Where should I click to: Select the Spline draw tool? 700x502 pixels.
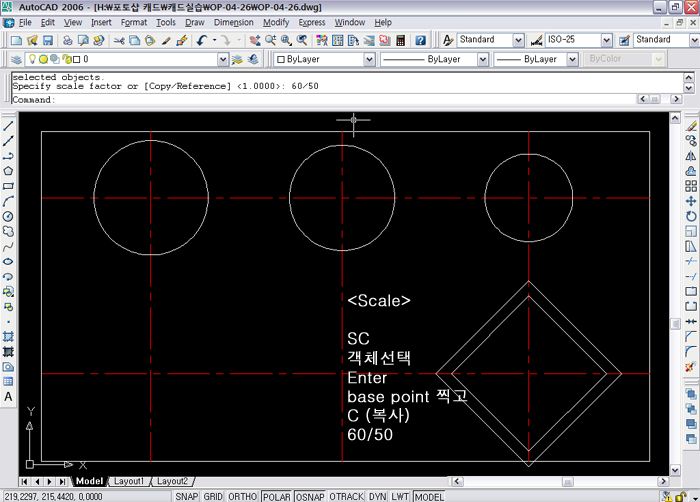pyautogui.click(x=8, y=247)
